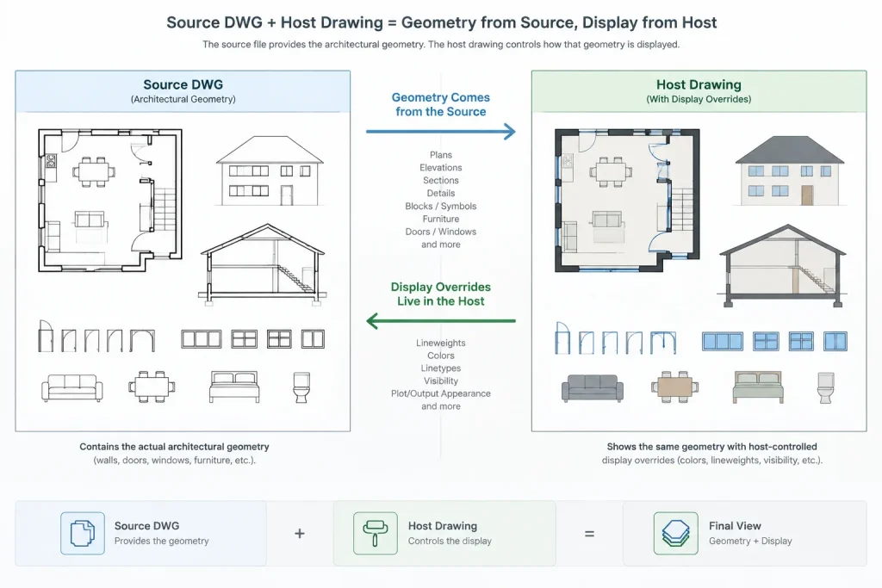Select the gray sofa in Host Drawing panel
Viewport: 882px width, 588px height.
[x=593, y=388]
